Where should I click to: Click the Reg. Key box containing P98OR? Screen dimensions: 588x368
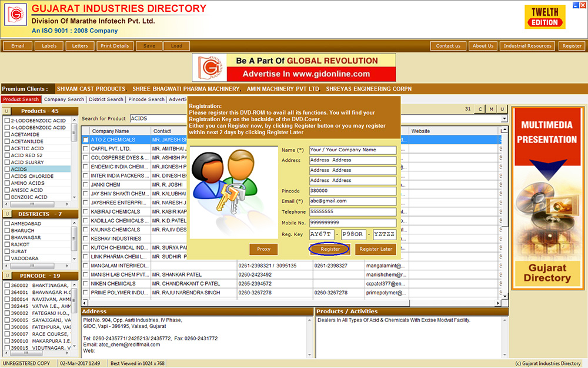click(x=353, y=234)
